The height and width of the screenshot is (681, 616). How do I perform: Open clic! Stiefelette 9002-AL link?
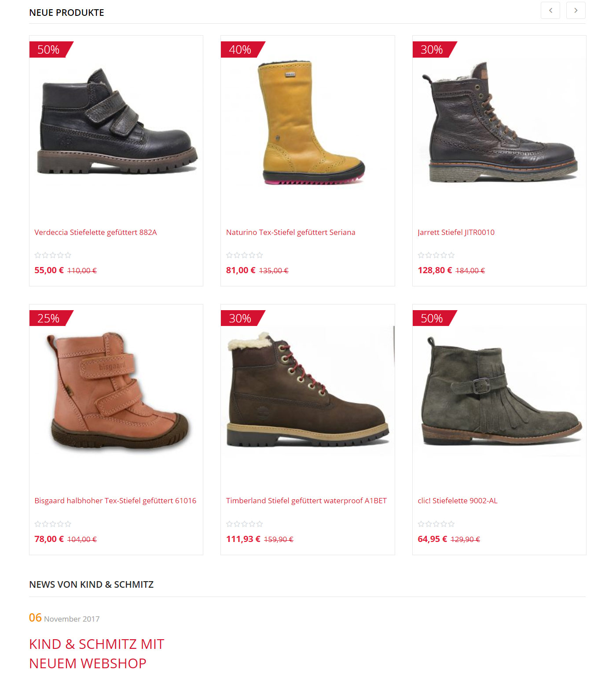(x=458, y=501)
